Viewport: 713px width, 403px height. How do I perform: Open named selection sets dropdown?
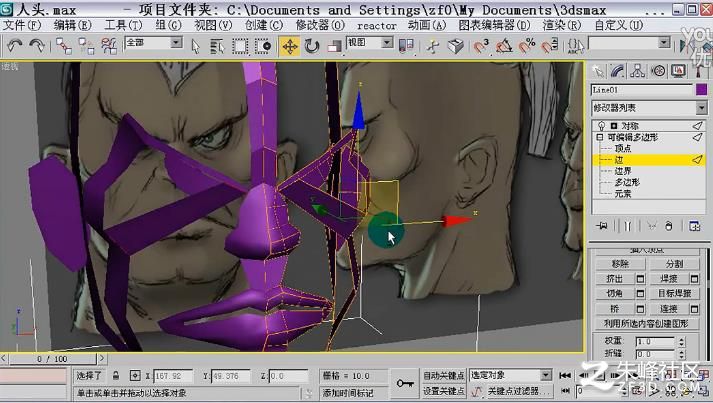tap(629, 43)
